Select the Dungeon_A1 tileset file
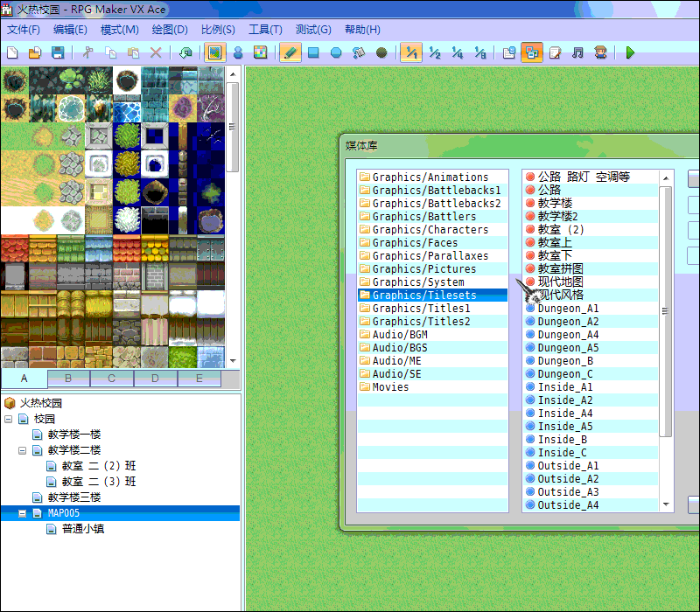 click(x=591, y=309)
